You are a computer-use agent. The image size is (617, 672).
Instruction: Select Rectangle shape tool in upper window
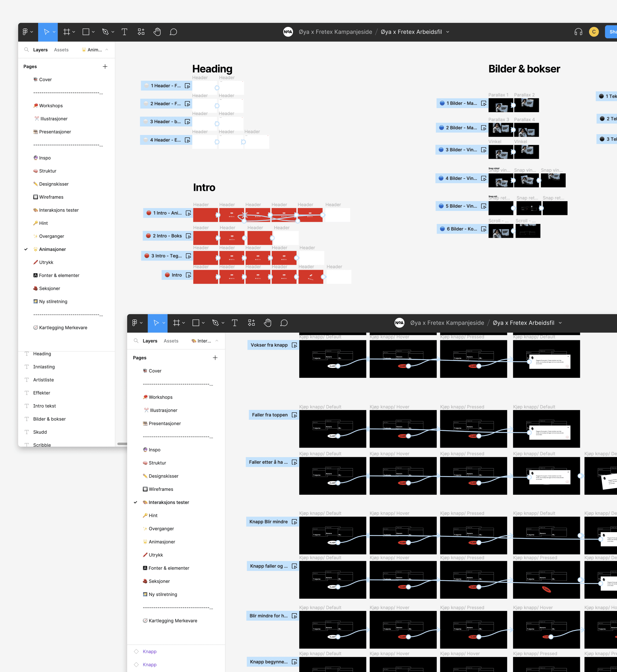[x=86, y=32]
